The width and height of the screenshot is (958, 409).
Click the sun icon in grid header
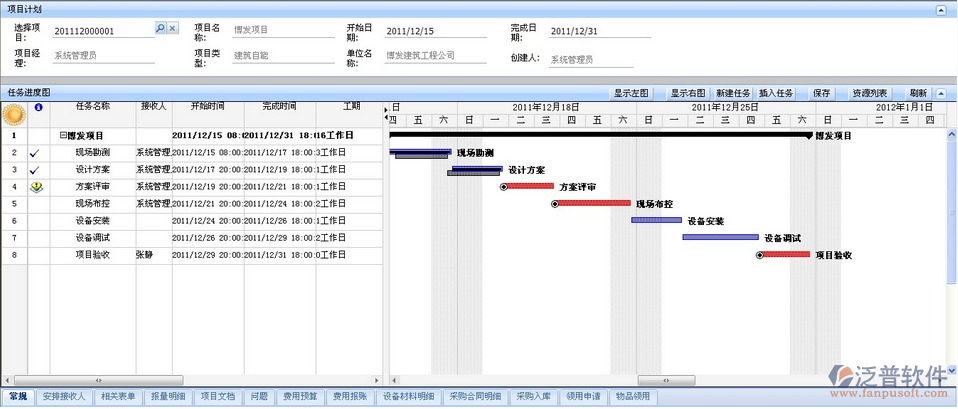coord(14,113)
